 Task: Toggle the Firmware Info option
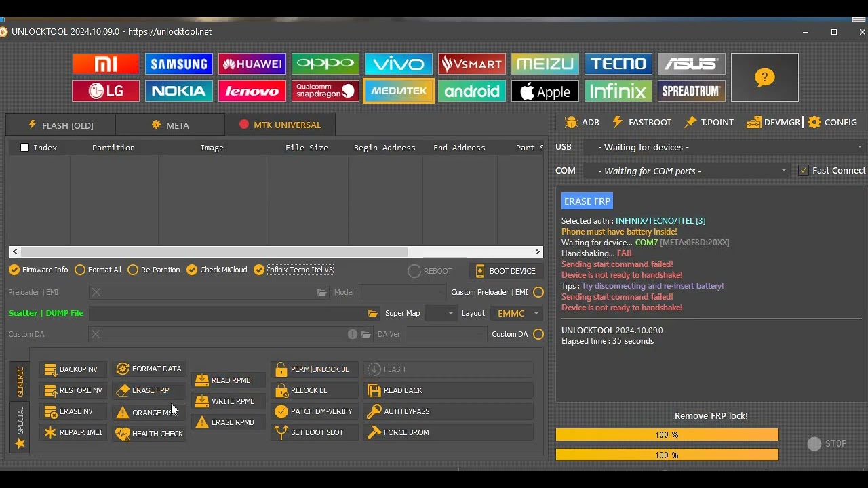pos(39,270)
